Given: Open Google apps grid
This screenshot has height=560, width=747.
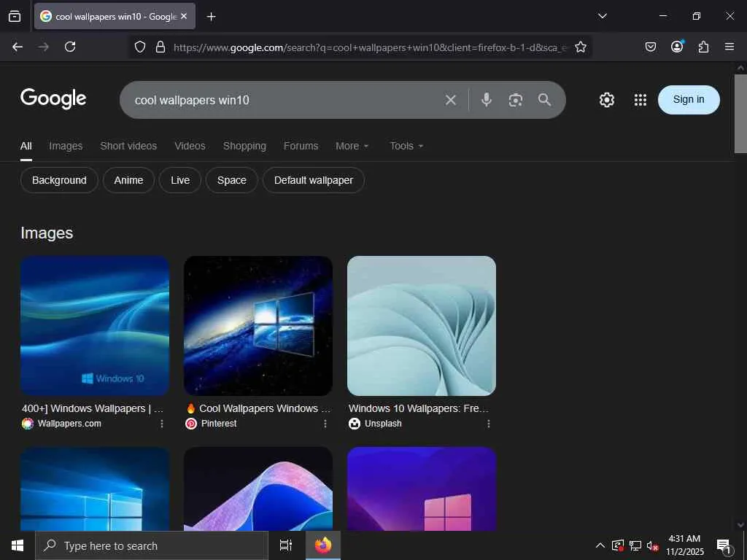Looking at the screenshot, I should 640,100.
